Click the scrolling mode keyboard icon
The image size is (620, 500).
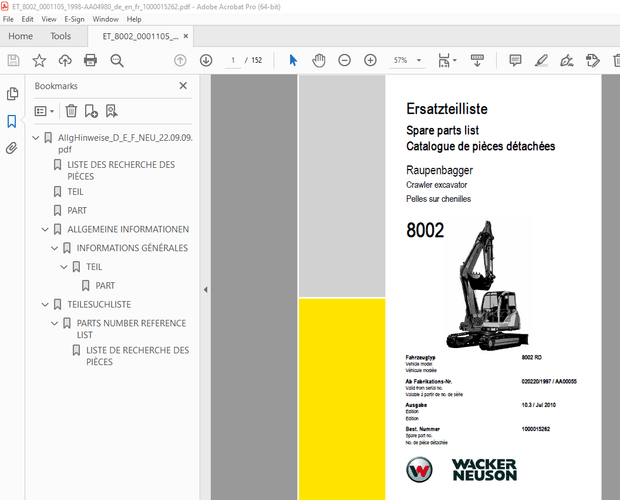(x=477, y=60)
